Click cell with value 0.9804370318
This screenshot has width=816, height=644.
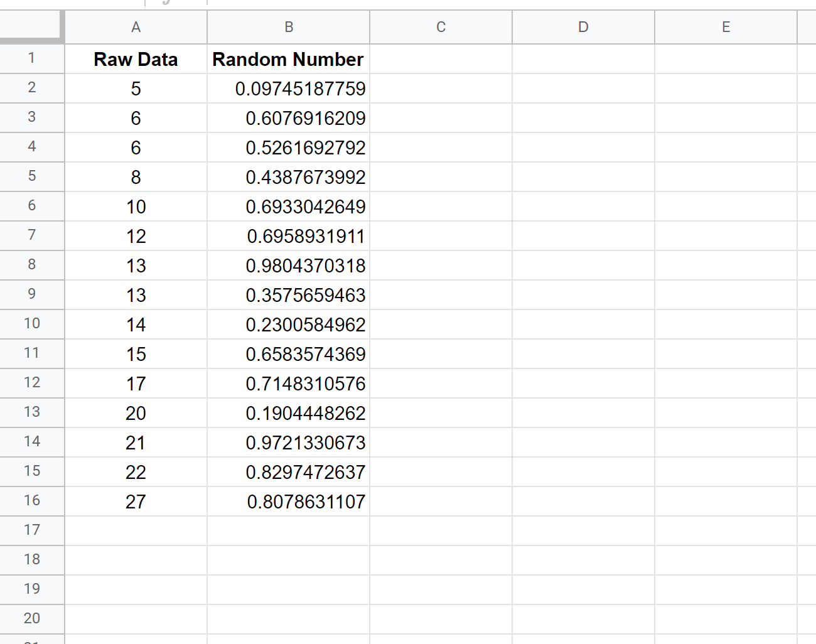305,266
